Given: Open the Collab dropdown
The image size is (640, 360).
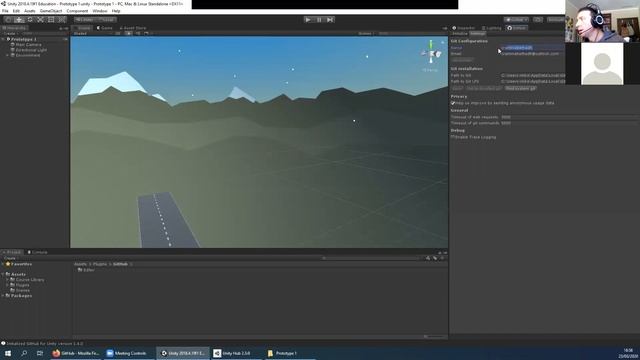Looking at the screenshot, I should point(516,20).
